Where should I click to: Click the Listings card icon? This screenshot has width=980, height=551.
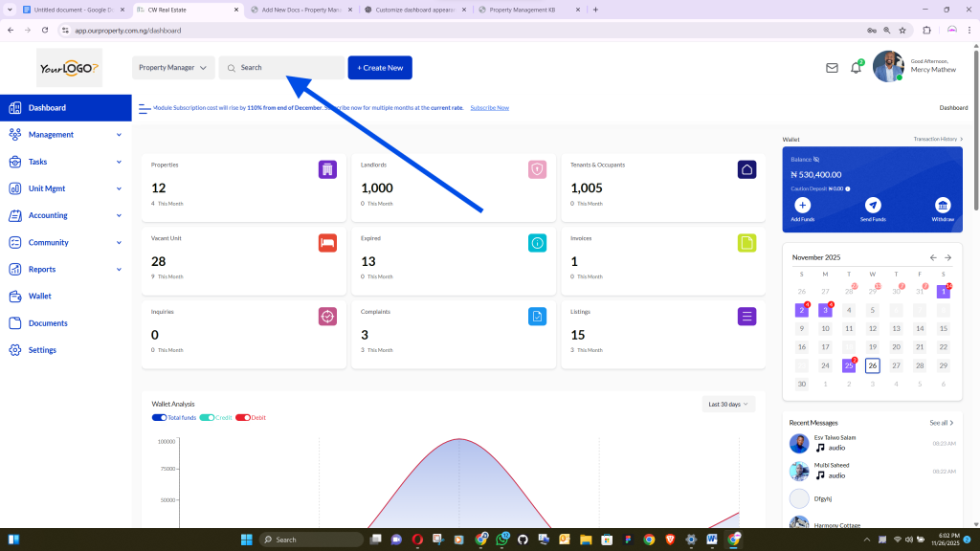click(x=747, y=316)
